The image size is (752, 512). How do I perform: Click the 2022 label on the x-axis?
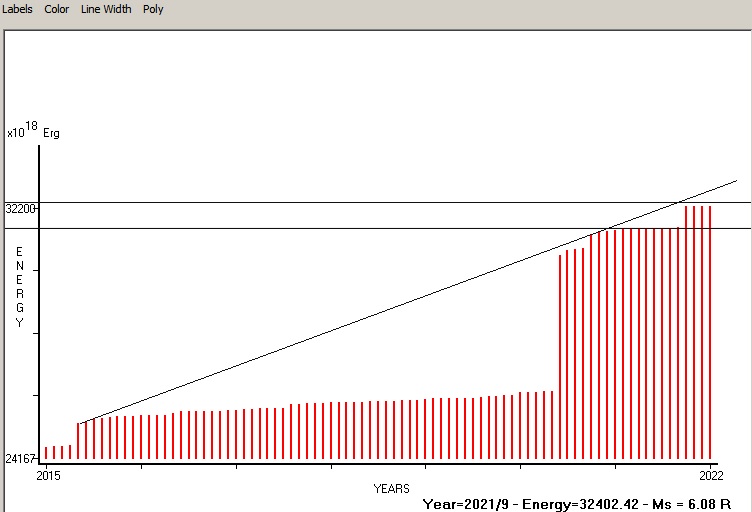coord(710,475)
